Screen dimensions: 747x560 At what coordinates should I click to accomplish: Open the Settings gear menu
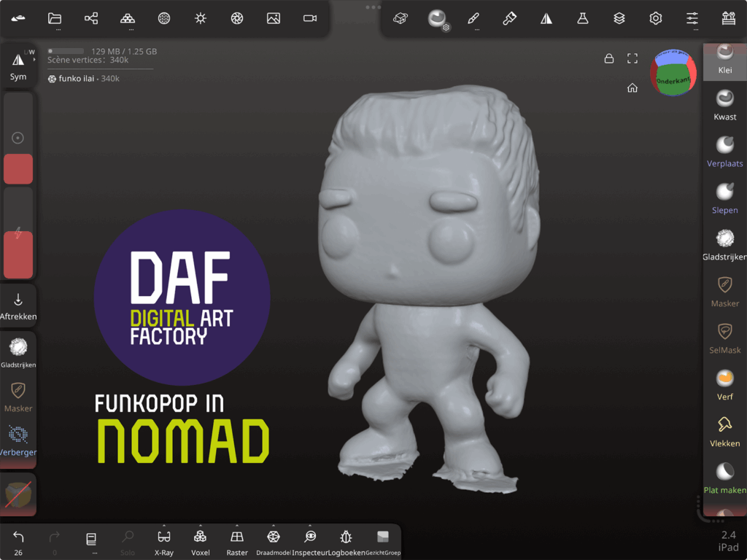coord(656,18)
